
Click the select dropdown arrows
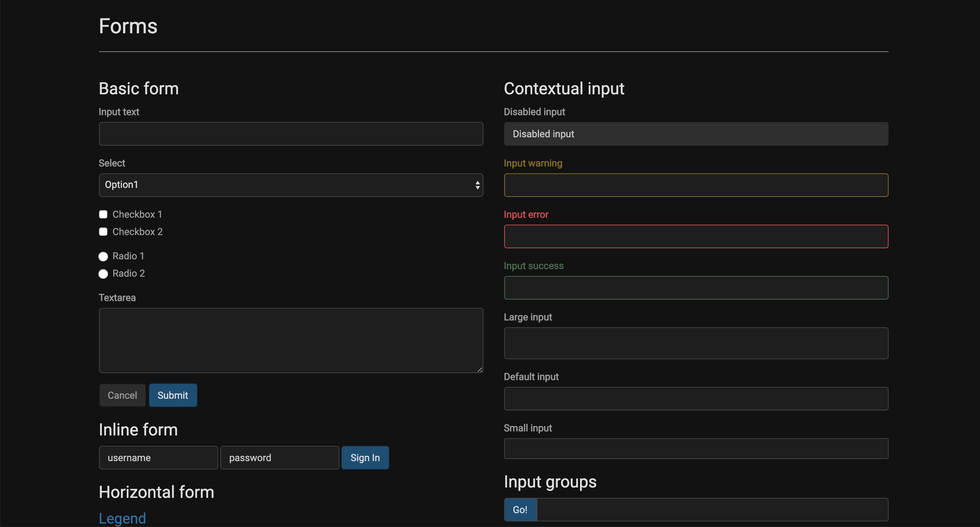coord(477,185)
